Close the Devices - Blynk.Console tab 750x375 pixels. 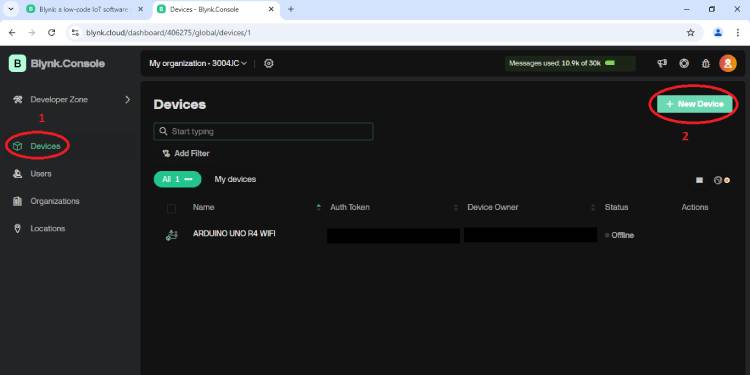pyautogui.click(x=271, y=9)
